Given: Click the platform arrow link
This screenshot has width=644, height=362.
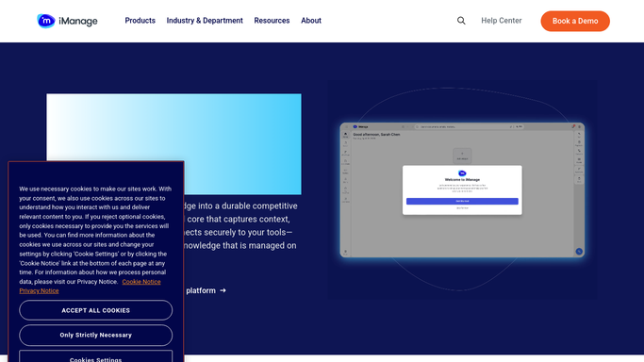Looking at the screenshot, I should pos(206,290).
